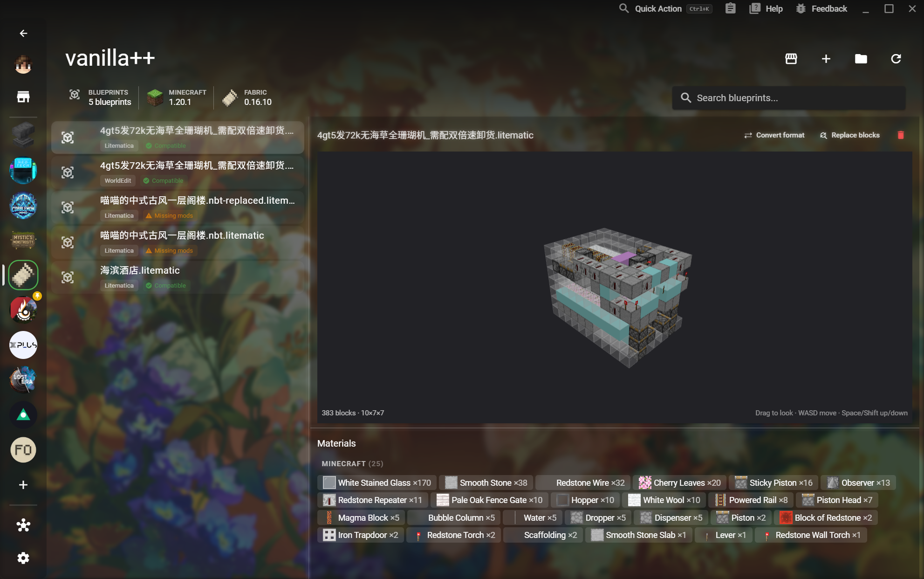
Task: Click the Dropper ×5 material
Action: pyautogui.click(x=598, y=517)
